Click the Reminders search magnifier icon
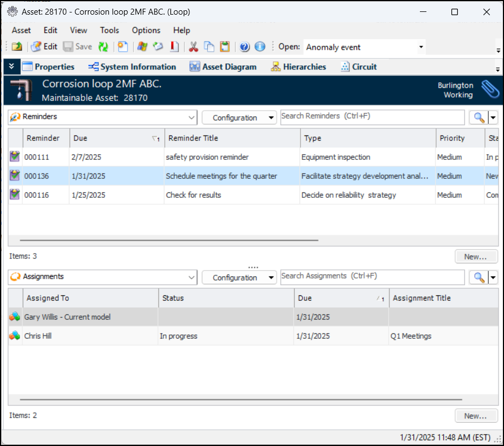This screenshot has width=504, height=446. pos(479,118)
